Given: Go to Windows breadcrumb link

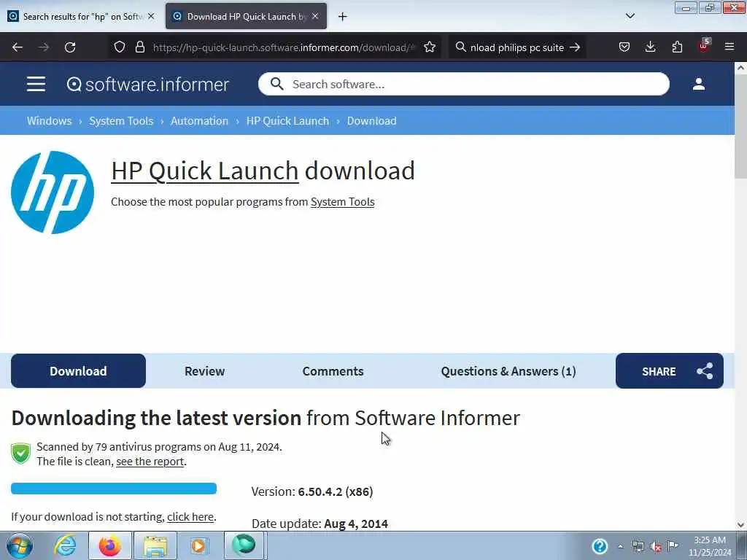Looking at the screenshot, I should pos(49,121).
